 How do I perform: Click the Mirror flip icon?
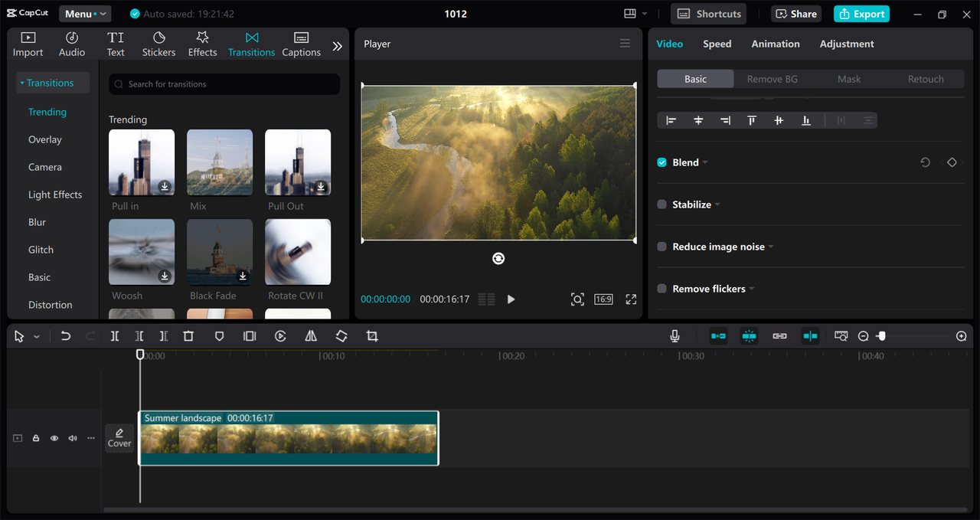click(x=311, y=336)
